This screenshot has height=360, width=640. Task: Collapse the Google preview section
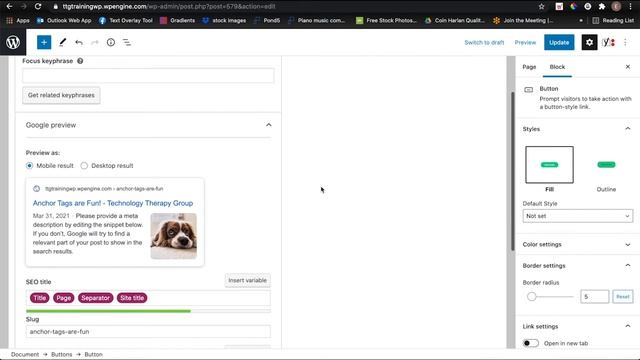pyautogui.click(x=269, y=125)
